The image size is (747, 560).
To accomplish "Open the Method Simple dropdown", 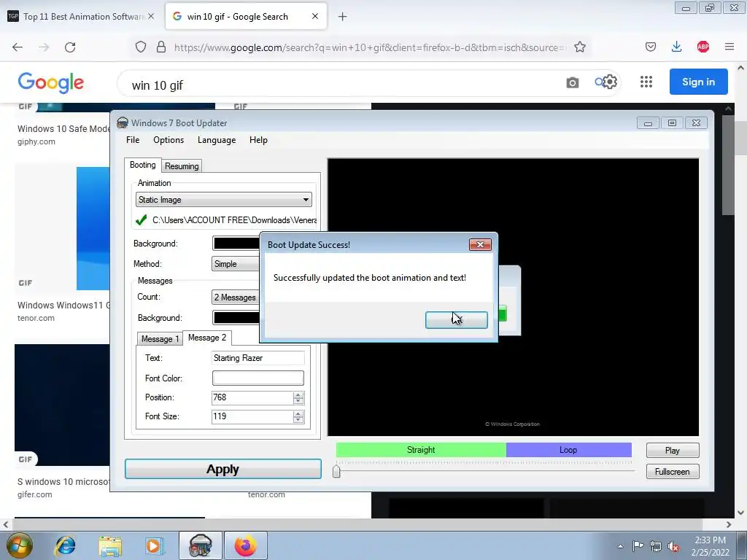I will coord(236,264).
